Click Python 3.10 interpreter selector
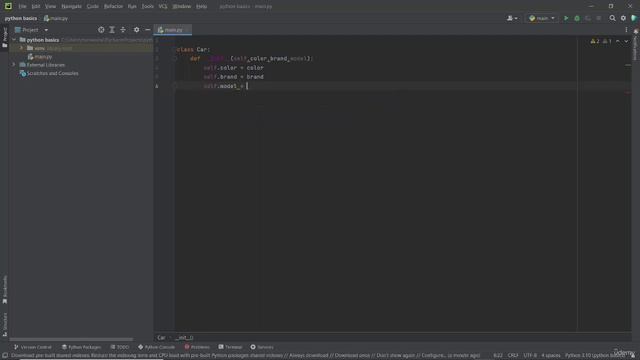The image size is (640, 360). pyautogui.click(x=595, y=356)
